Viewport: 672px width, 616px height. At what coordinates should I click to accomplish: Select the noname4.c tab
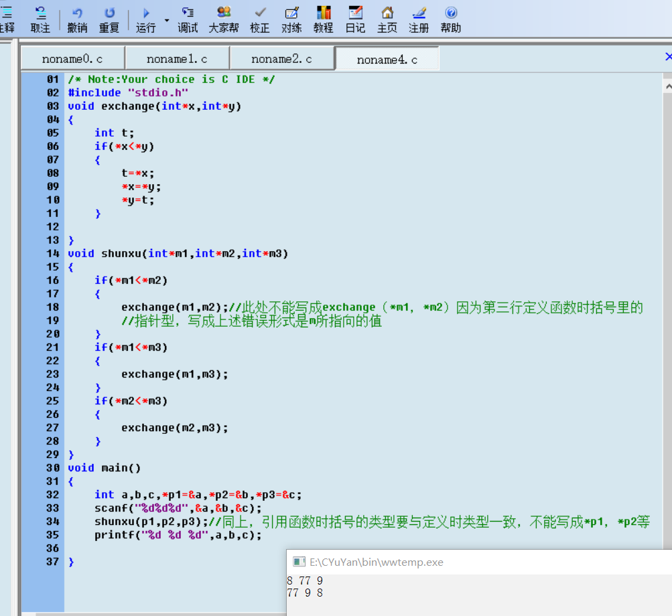387,60
